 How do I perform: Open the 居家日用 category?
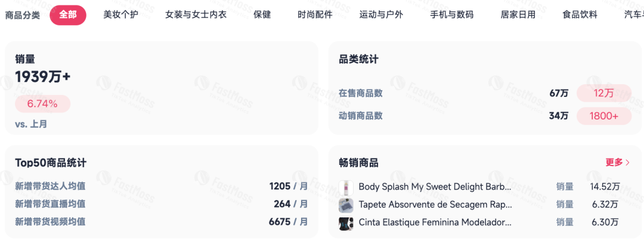518,14
